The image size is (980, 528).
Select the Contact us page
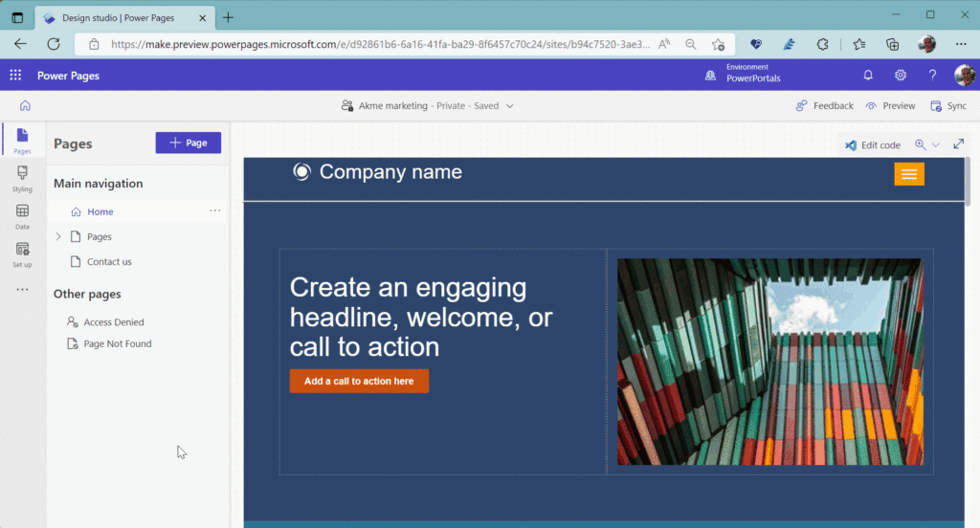coord(109,261)
